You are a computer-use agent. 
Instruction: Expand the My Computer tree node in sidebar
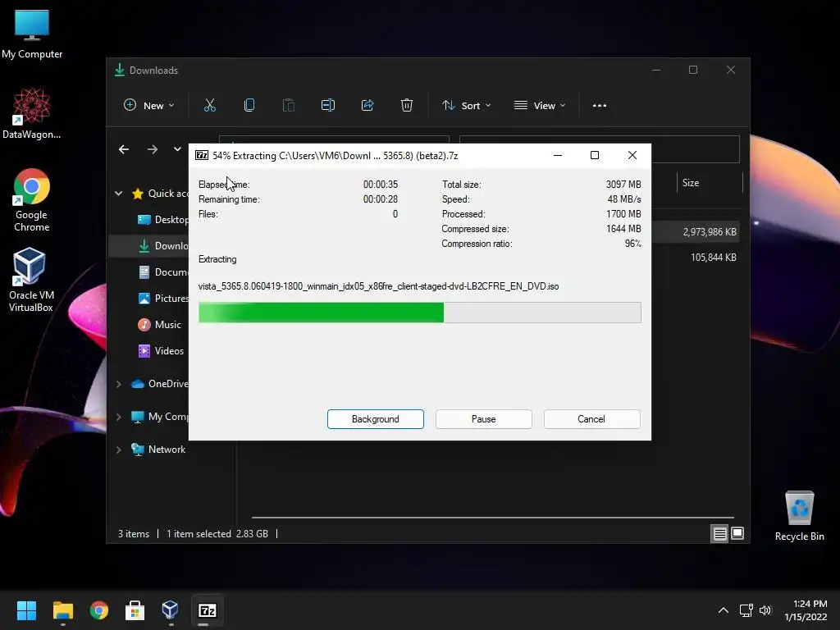coord(118,417)
